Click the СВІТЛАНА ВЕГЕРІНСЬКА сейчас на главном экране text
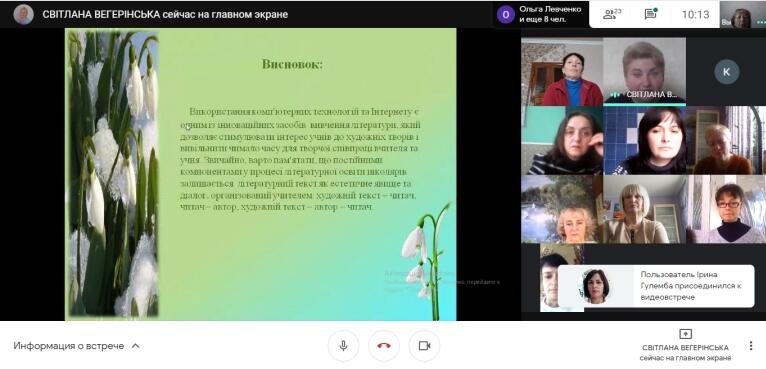Screen dimensions: 766x369 point(165,15)
